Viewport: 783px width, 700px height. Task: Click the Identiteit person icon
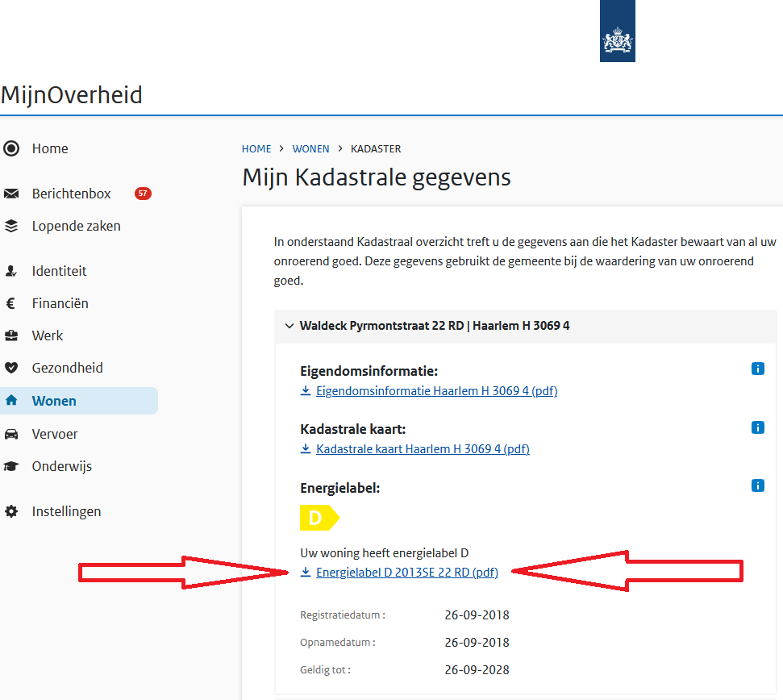[11, 271]
